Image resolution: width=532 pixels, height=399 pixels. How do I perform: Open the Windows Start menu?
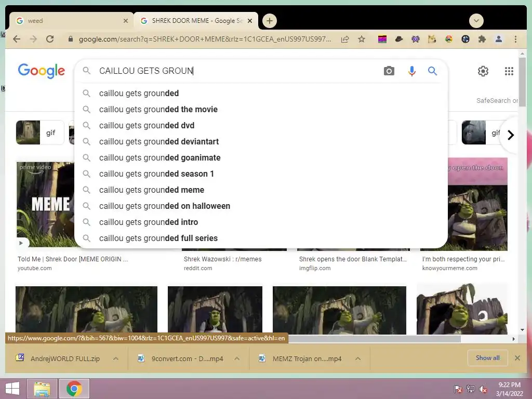tap(12, 389)
